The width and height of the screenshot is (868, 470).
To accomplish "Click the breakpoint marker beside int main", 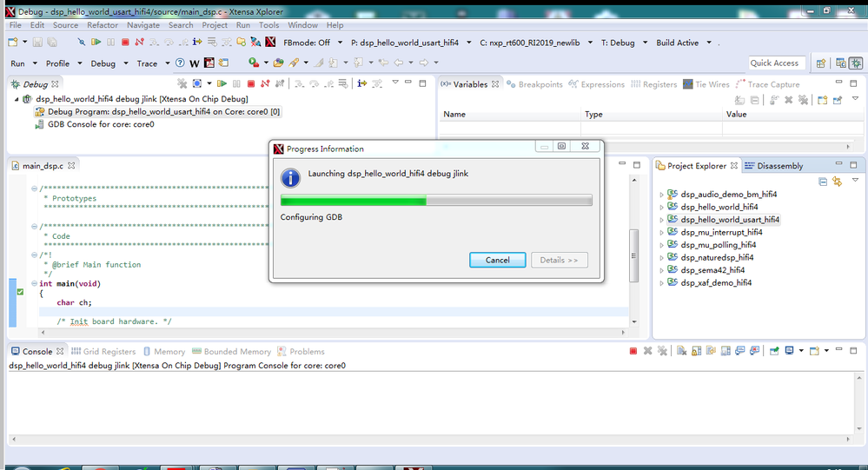I will [x=21, y=292].
